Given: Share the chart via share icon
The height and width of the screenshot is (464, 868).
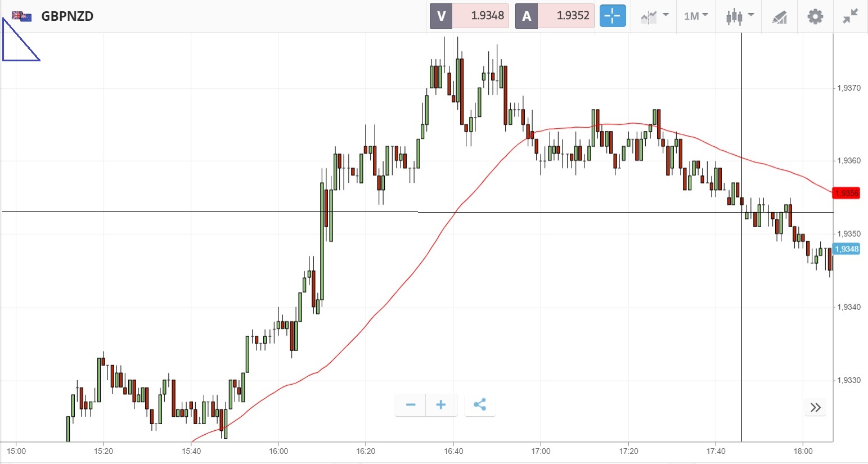Looking at the screenshot, I should click(x=480, y=405).
